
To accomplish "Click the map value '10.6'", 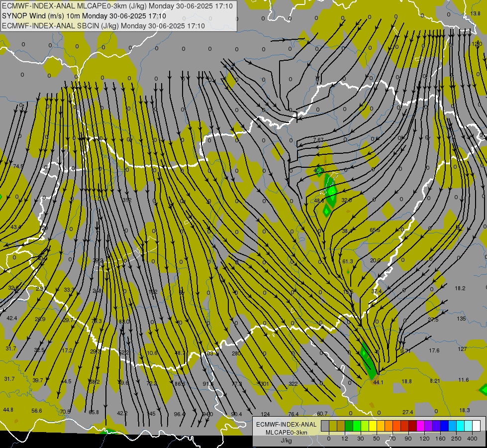I will (152, 353).
